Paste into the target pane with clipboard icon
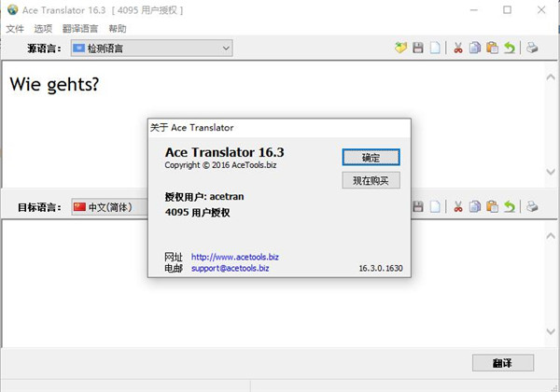This screenshot has height=392, width=560. [x=492, y=206]
